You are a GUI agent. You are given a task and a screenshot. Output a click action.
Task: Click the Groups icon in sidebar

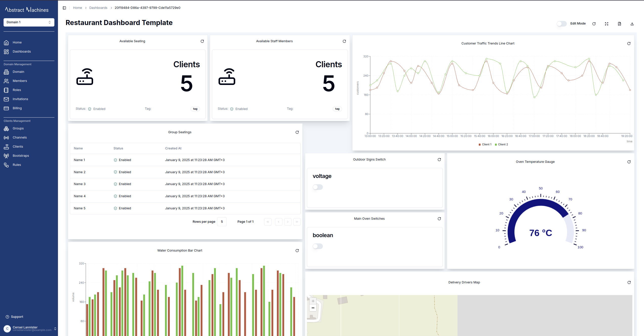[x=6, y=128]
